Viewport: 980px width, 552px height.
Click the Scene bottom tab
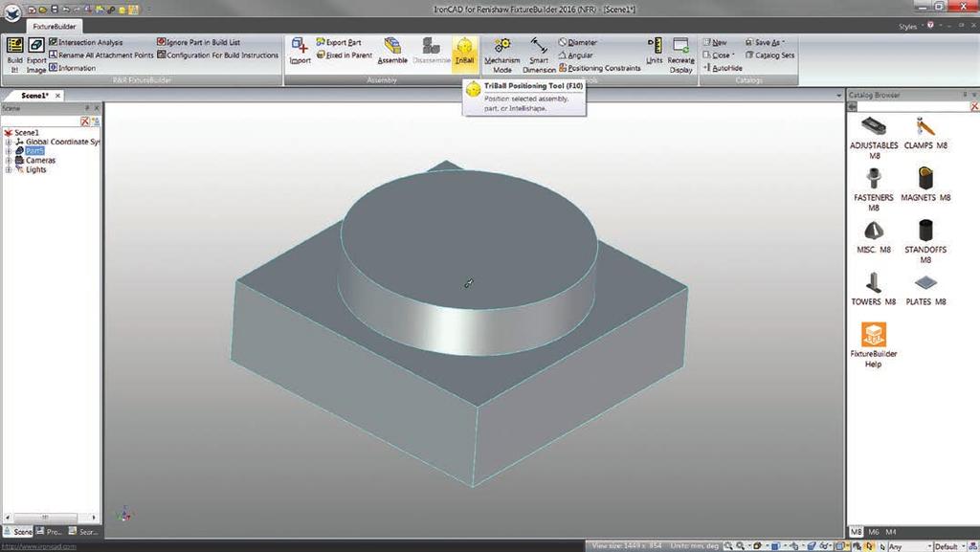(18, 531)
